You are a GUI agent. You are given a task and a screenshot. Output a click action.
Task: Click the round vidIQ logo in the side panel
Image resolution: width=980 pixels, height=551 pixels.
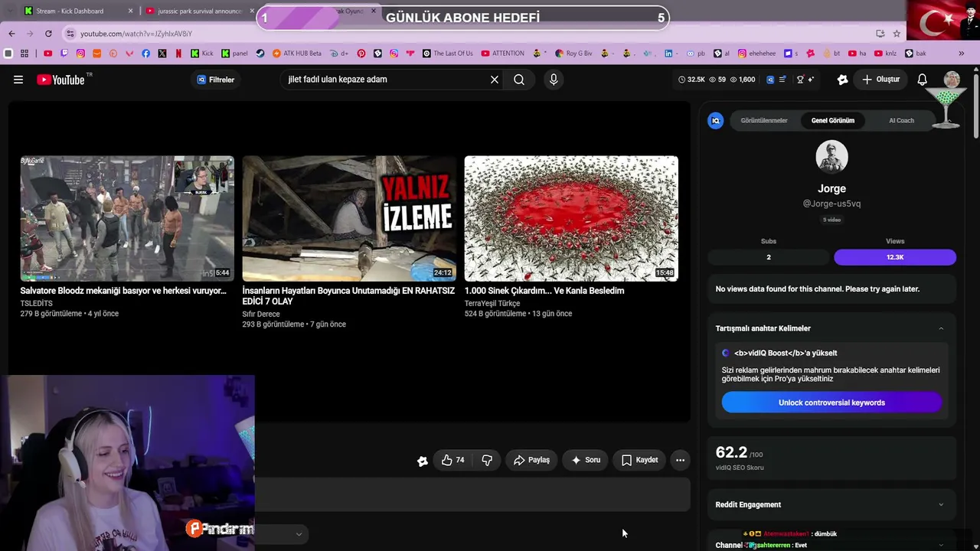(x=716, y=121)
